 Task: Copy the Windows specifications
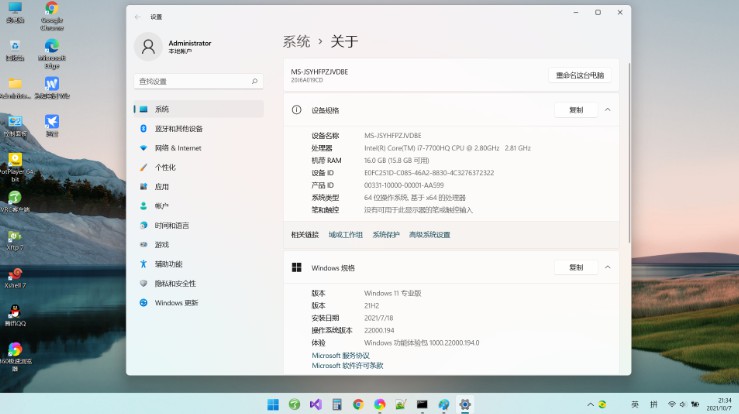tap(576, 267)
